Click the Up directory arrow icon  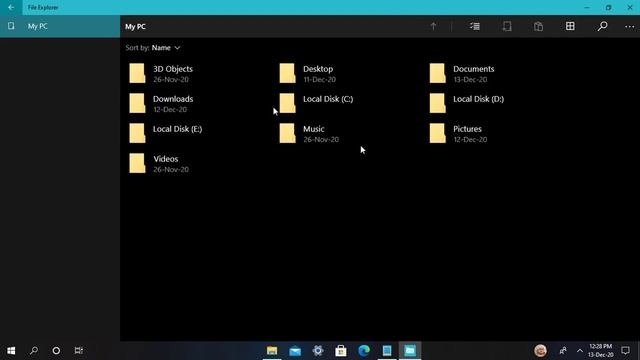click(x=433, y=27)
